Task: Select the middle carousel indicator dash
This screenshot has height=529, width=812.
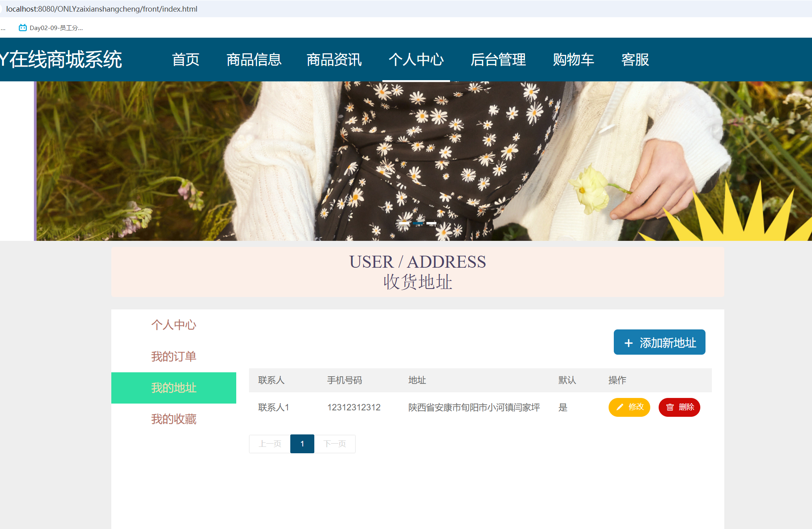Action: pos(418,223)
